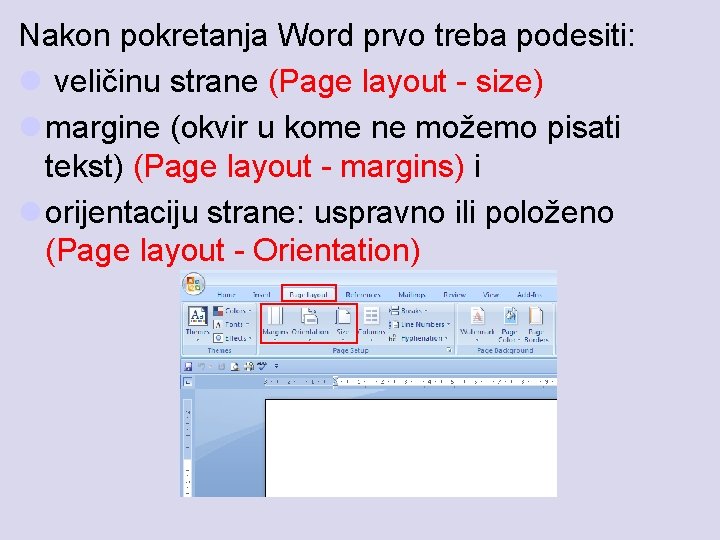Viewport: 720px width, 540px height.
Task: Open the Margins menu in Page Setup
Action: pos(275,324)
